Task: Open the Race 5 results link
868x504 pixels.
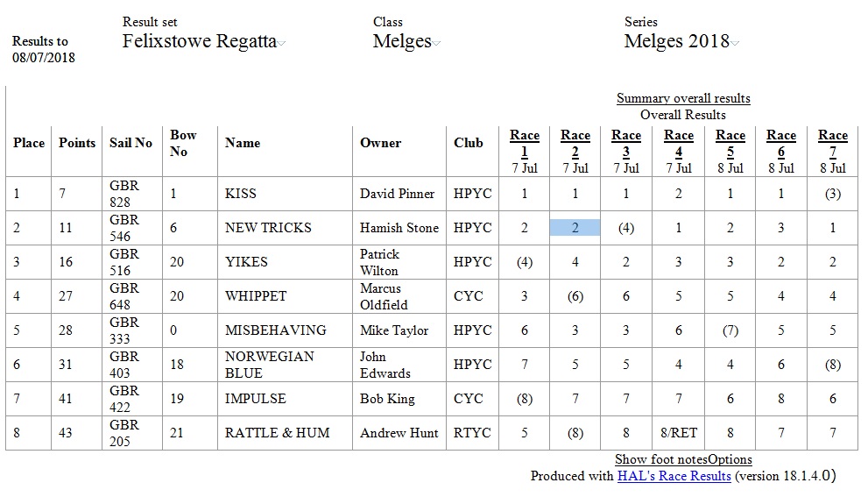Action: pyautogui.click(x=730, y=143)
